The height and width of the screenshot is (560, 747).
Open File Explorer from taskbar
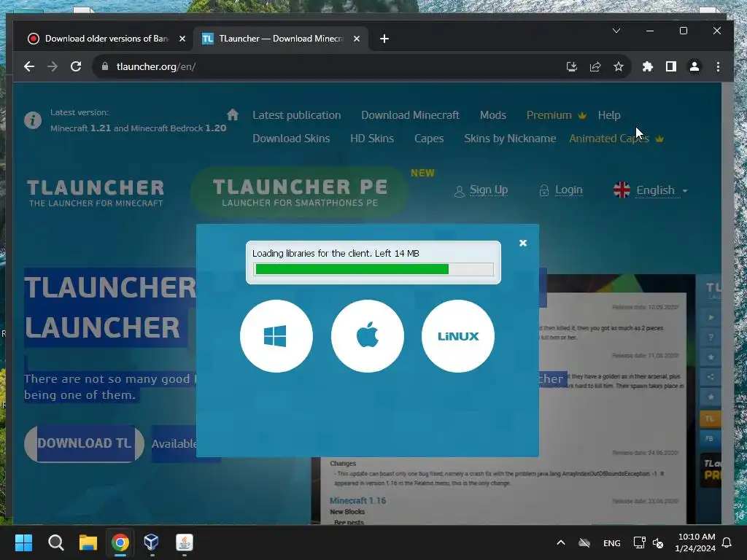pyautogui.click(x=88, y=542)
